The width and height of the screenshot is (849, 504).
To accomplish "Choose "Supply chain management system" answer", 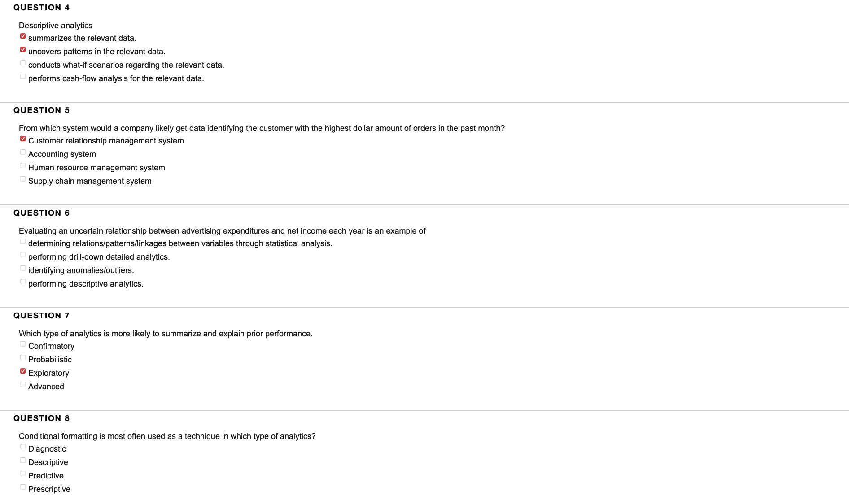I will coord(23,178).
